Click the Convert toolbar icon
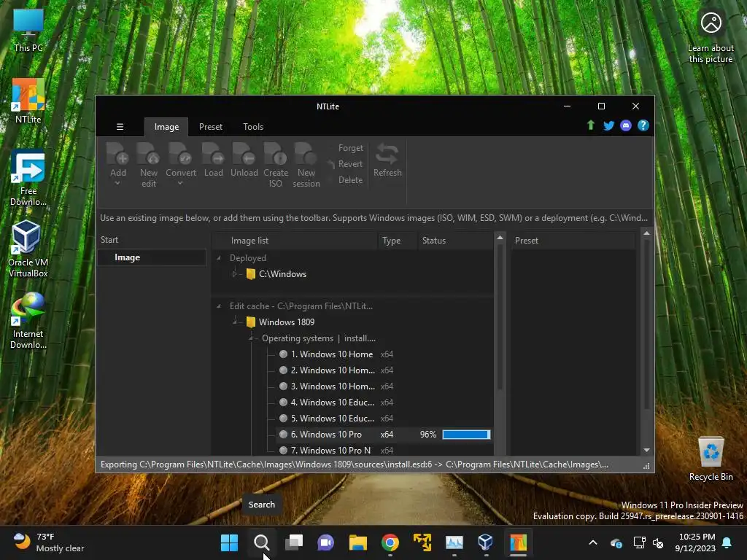Image resolution: width=747 pixels, height=560 pixels. coord(181,155)
